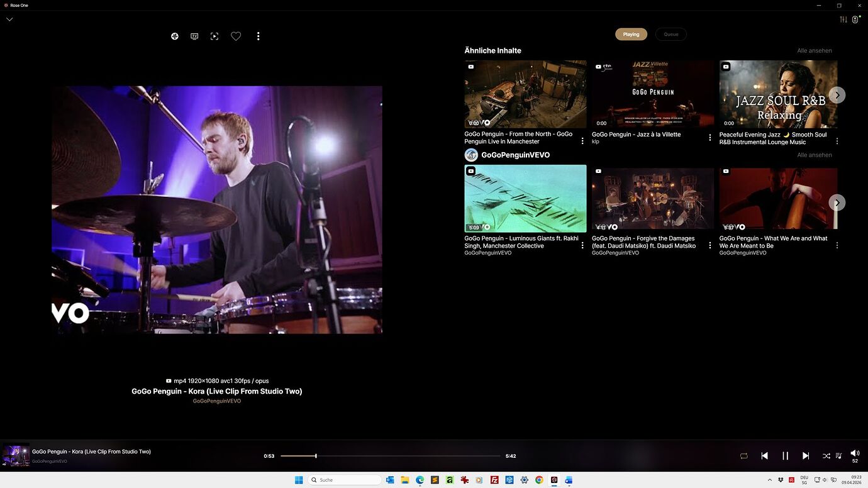Toggle shuffle mode

click(x=826, y=456)
